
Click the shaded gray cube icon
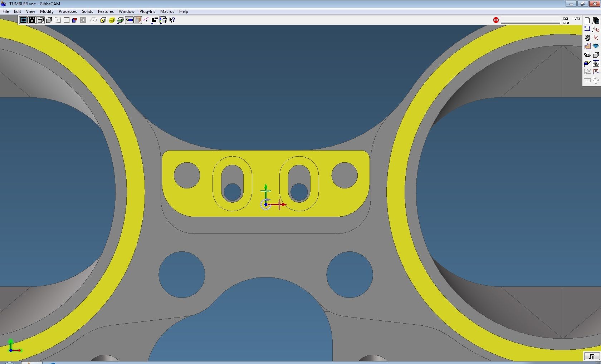pos(49,20)
